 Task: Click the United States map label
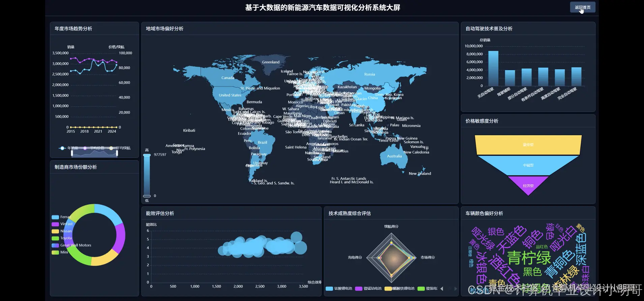(x=230, y=95)
